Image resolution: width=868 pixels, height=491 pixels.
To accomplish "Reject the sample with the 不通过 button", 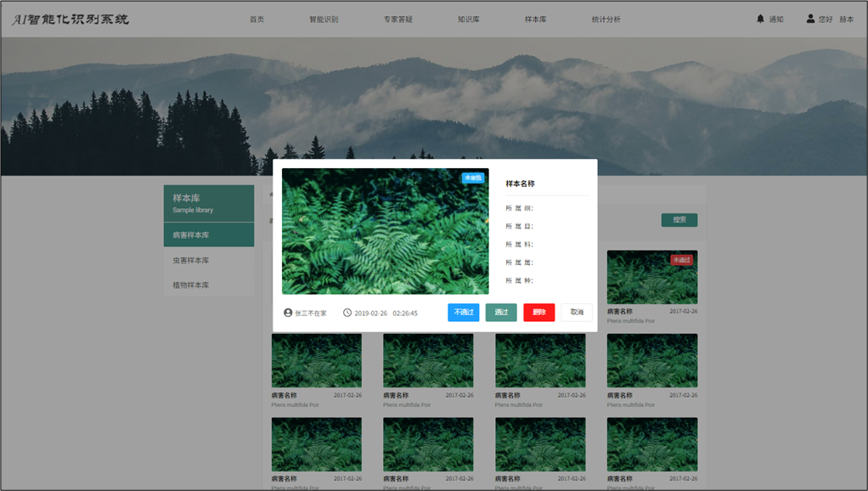I will pos(464,313).
